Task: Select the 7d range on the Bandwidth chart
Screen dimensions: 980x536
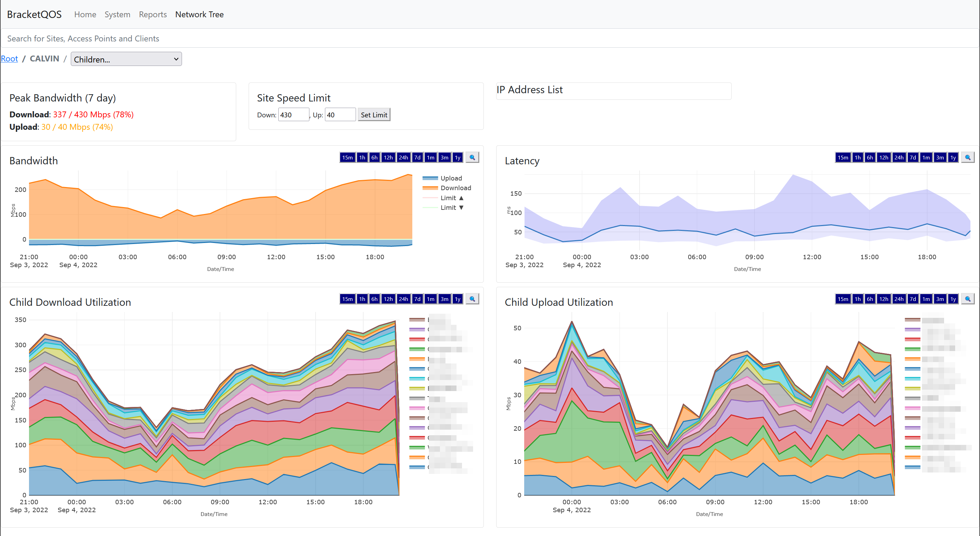Action: pyautogui.click(x=417, y=157)
